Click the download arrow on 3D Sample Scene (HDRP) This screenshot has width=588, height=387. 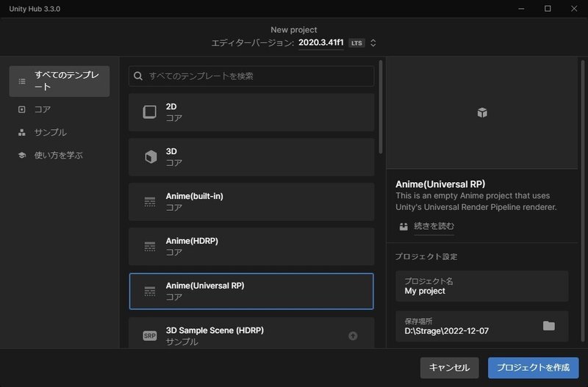tap(353, 336)
